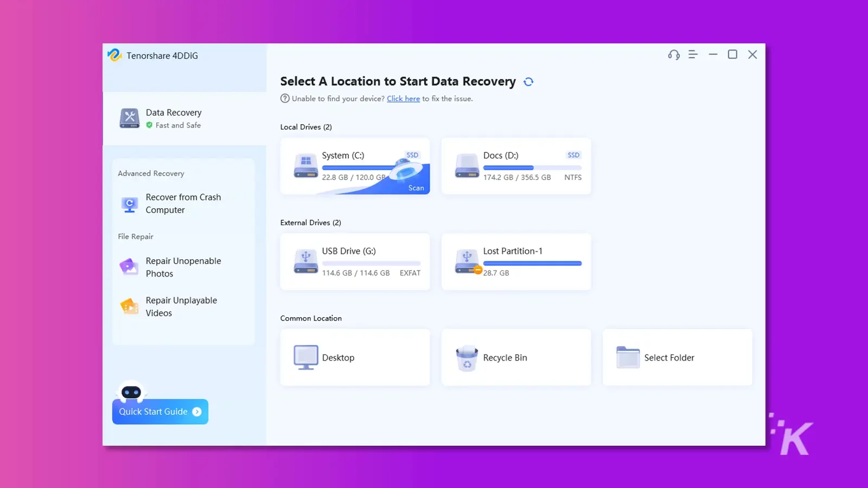Click the SSD badge on Docs (D:)
This screenshot has height=488, width=868.
[x=573, y=155]
